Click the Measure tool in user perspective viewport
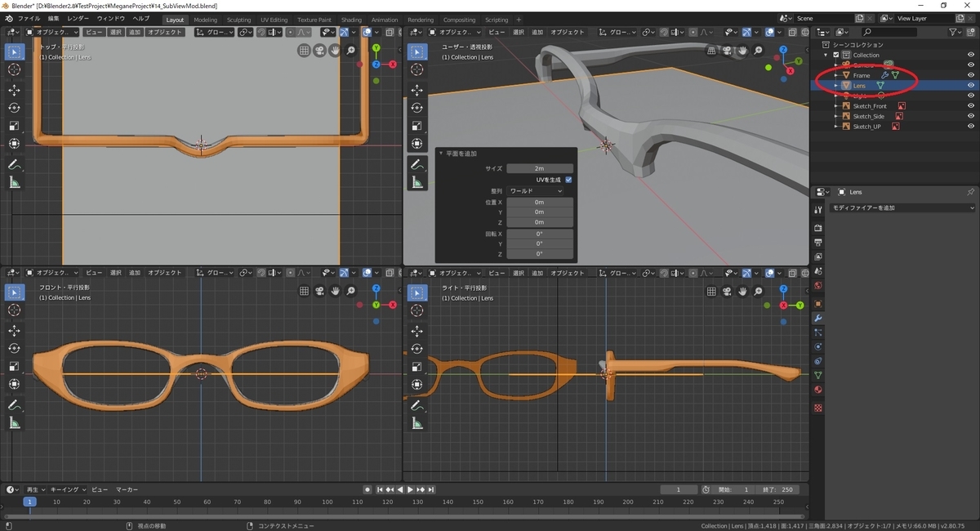The width and height of the screenshot is (980, 531). (x=417, y=182)
